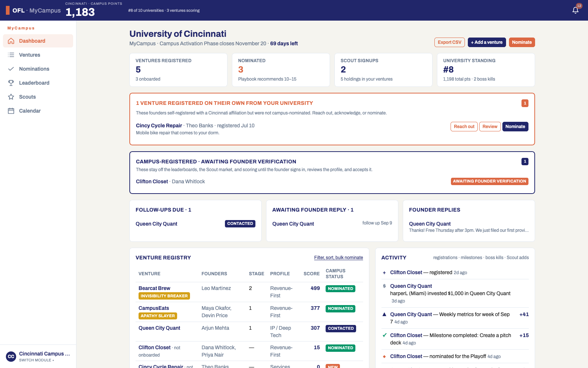Click 'follow up Sep 9' text
Screen dimensions: 588x368
click(x=377, y=223)
